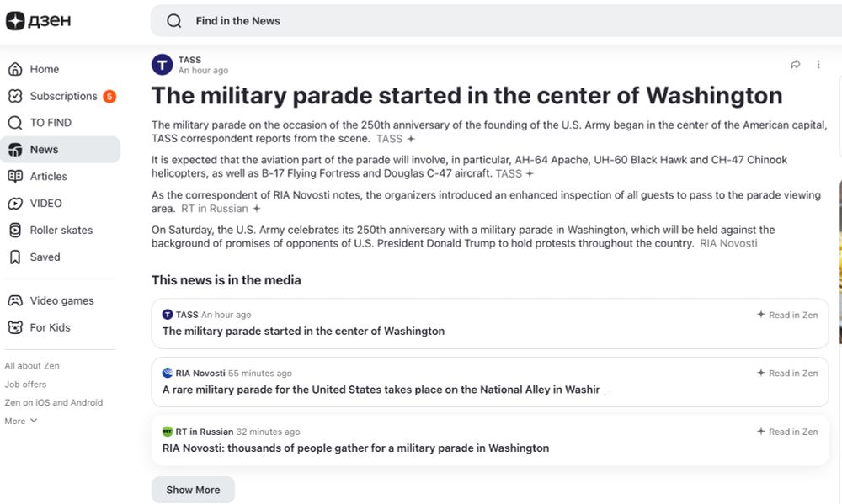Click the Saved bookmark icon

pyautogui.click(x=14, y=257)
